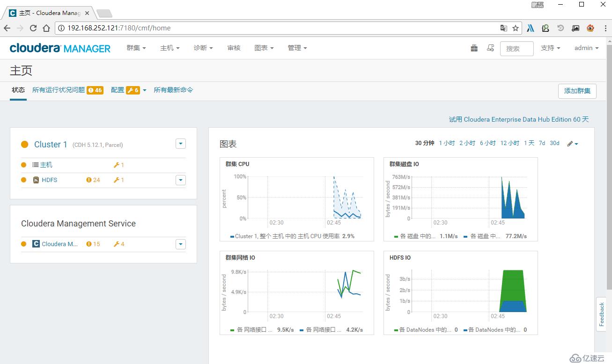
Task: Open the HDFS IO chart
Action: pos(461,293)
